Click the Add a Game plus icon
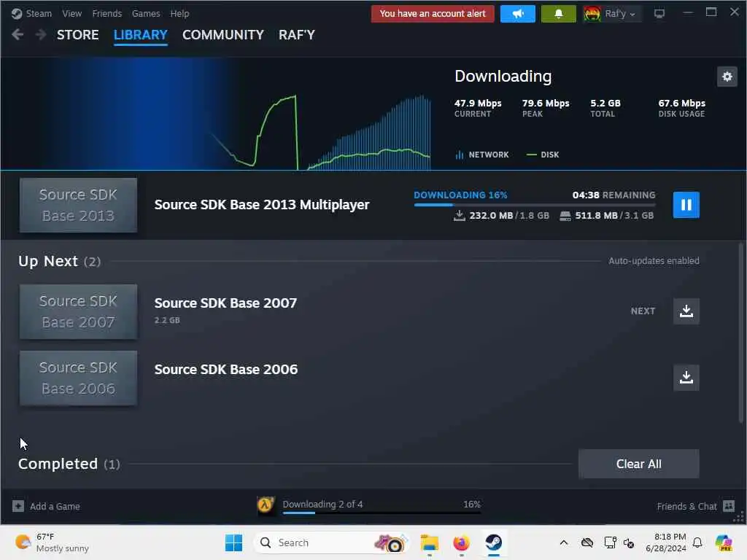Image resolution: width=747 pixels, height=560 pixels. tap(18, 506)
